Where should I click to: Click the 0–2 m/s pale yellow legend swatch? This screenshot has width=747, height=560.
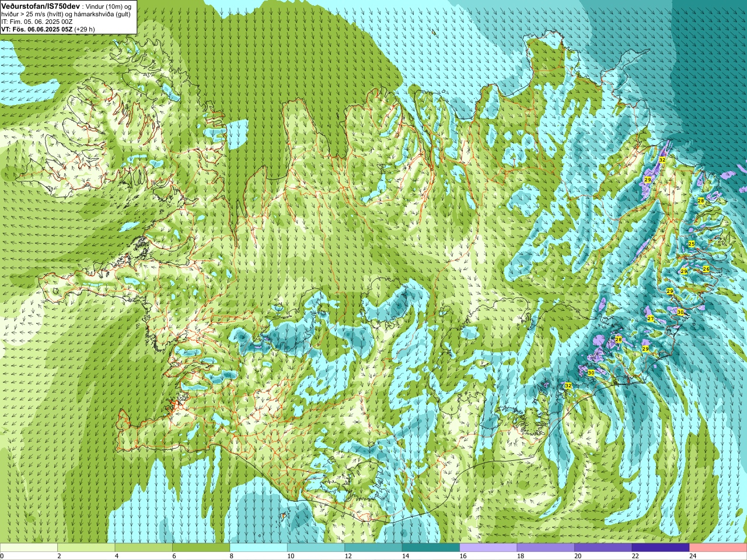coord(29,548)
